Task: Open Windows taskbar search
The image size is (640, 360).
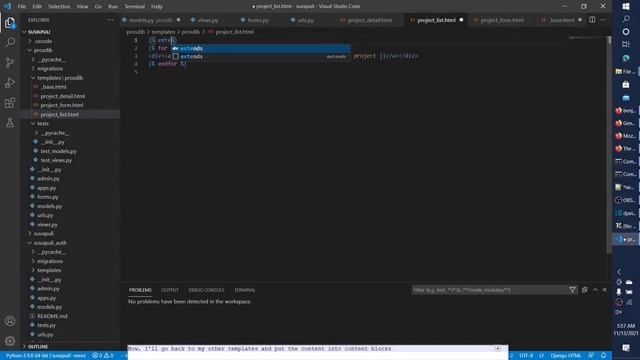Action: click(626, 19)
